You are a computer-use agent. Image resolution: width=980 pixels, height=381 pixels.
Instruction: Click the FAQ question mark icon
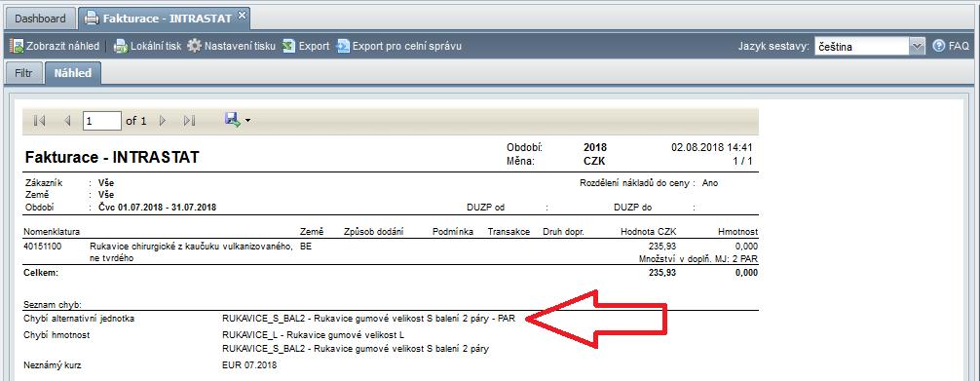click(x=938, y=47)
